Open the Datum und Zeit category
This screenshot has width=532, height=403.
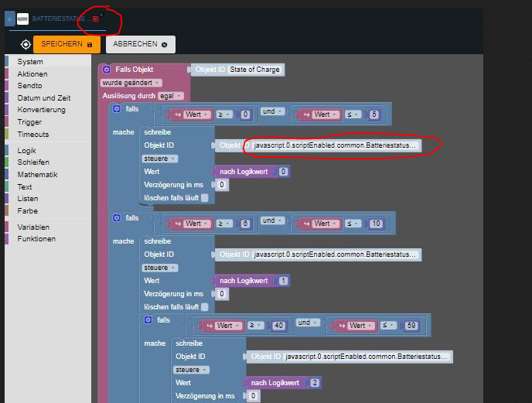click(44, 97)
